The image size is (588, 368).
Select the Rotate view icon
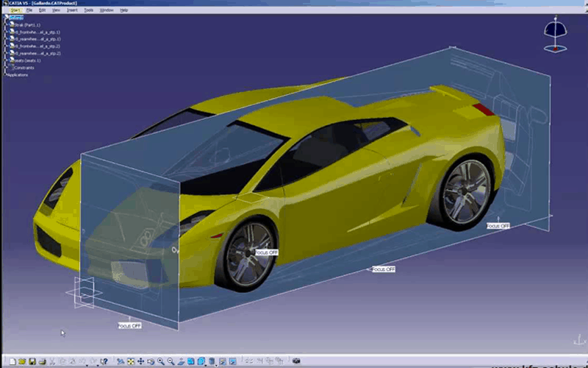point(151,361)
